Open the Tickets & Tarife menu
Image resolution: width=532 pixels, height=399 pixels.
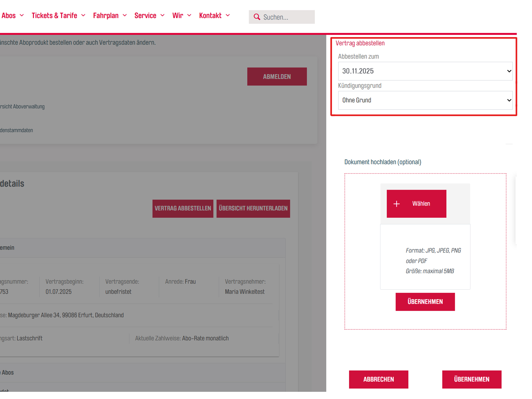55,15
